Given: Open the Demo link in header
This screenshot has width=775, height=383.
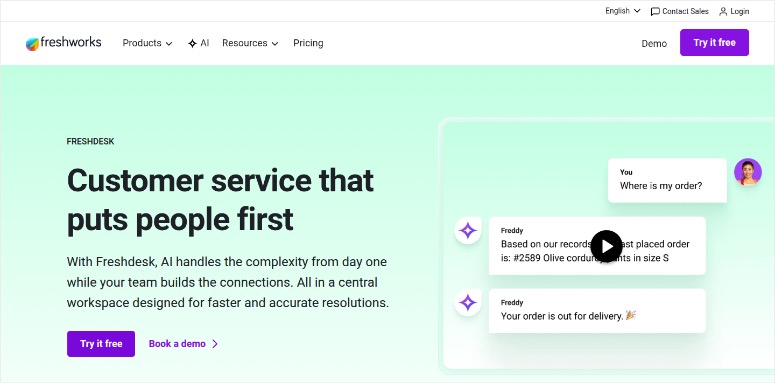Looking at the screenshot, I should pos(654,43).
